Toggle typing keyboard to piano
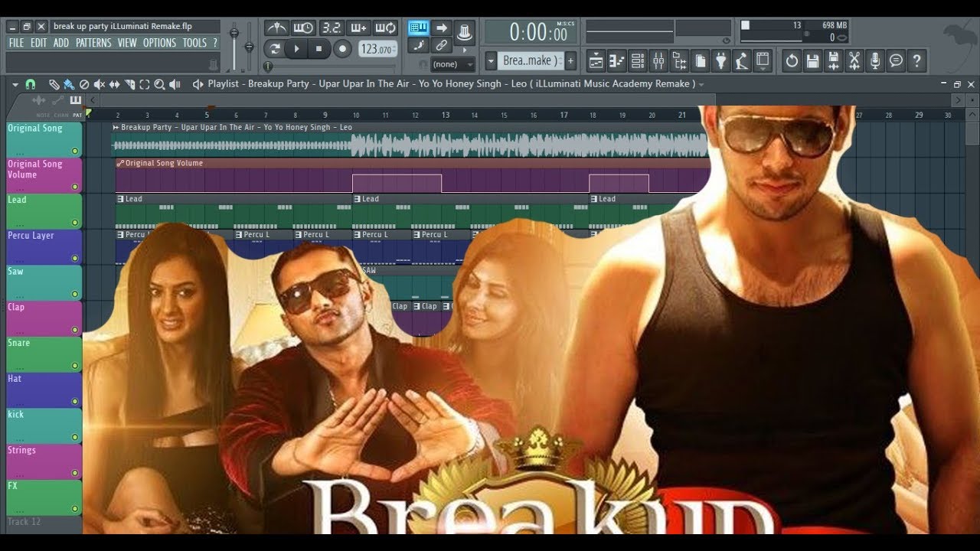980x551 pixels. tap(419, 28)
